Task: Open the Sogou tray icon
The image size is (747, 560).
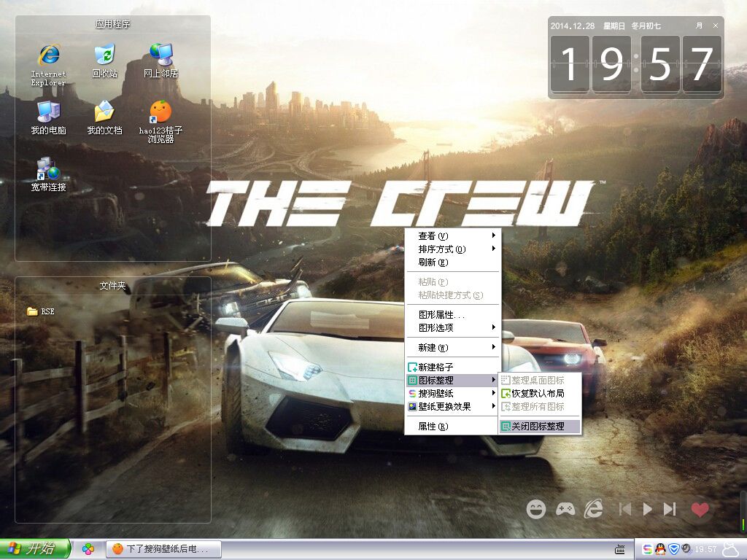Action: click(648, 550)
